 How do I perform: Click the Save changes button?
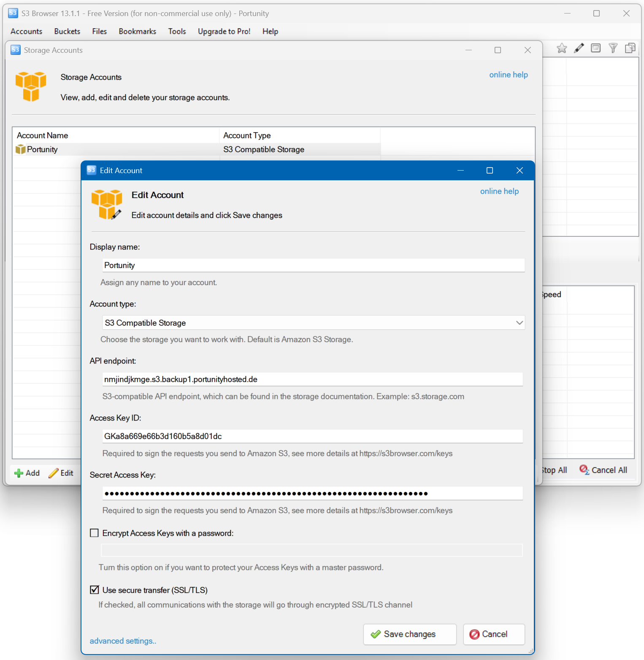409,634
